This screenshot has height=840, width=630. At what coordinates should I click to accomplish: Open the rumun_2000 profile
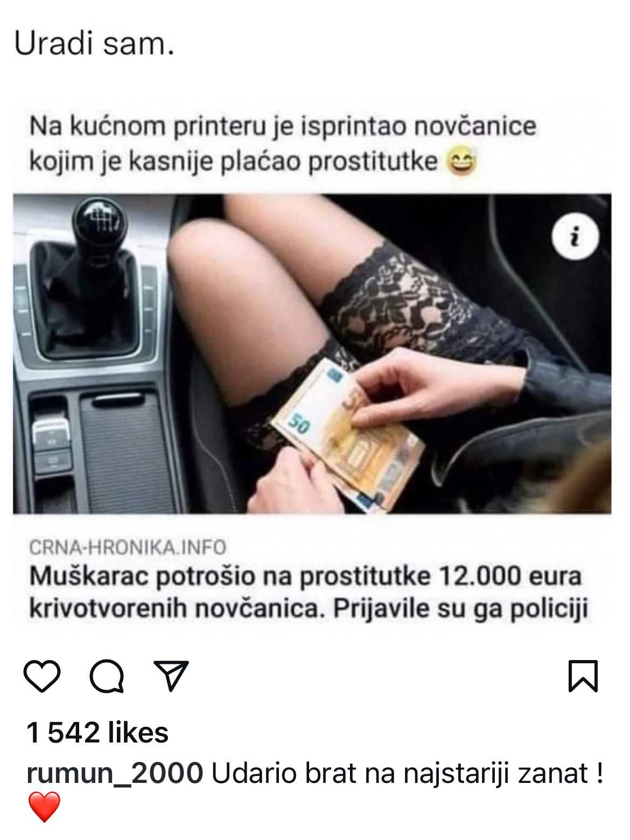(115, 773)
